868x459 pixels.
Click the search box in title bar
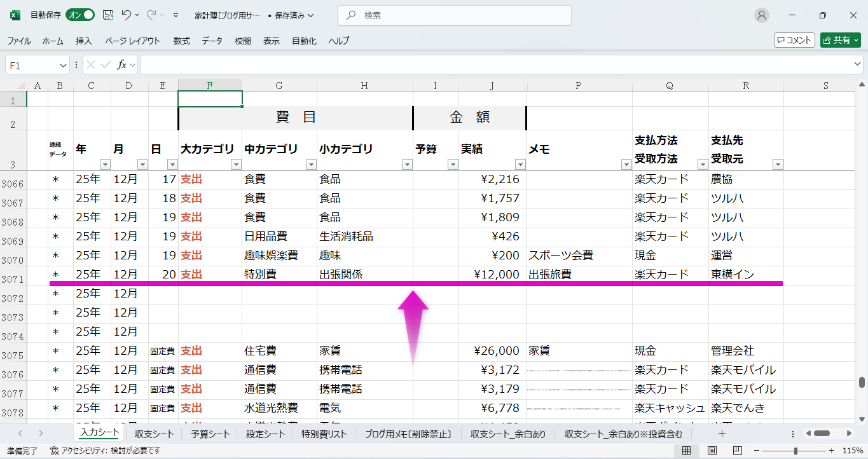tap(454, 15)
